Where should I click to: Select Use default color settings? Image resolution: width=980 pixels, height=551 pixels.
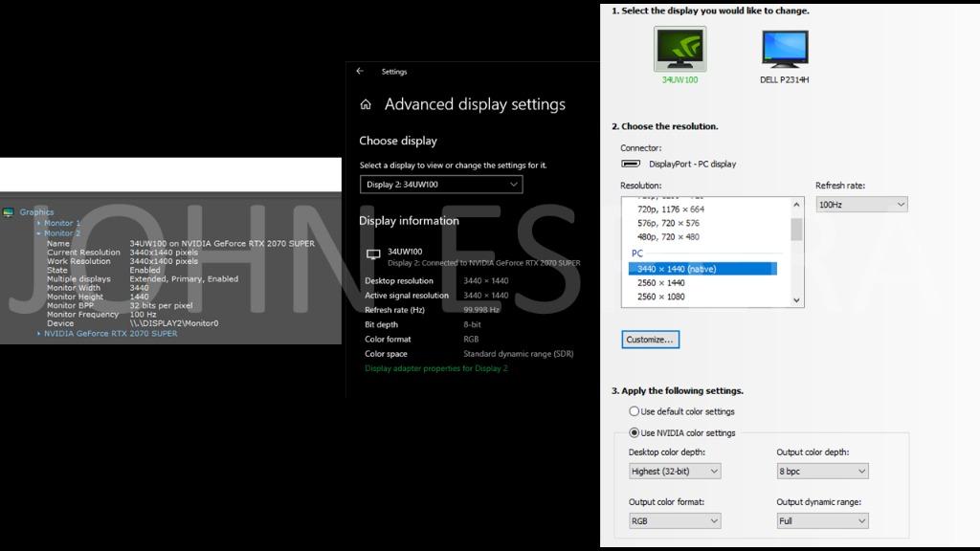click(634, 411)
